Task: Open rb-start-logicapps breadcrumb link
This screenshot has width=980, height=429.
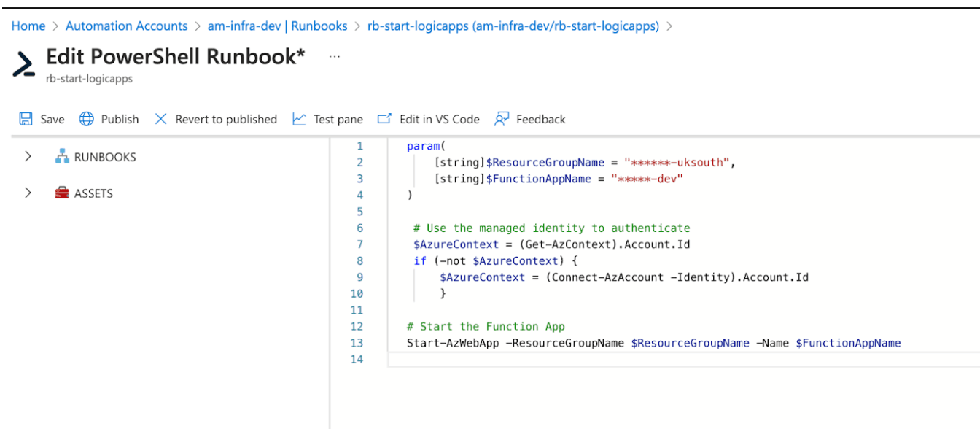Action: pyautogui.click(x=513, y=26)
